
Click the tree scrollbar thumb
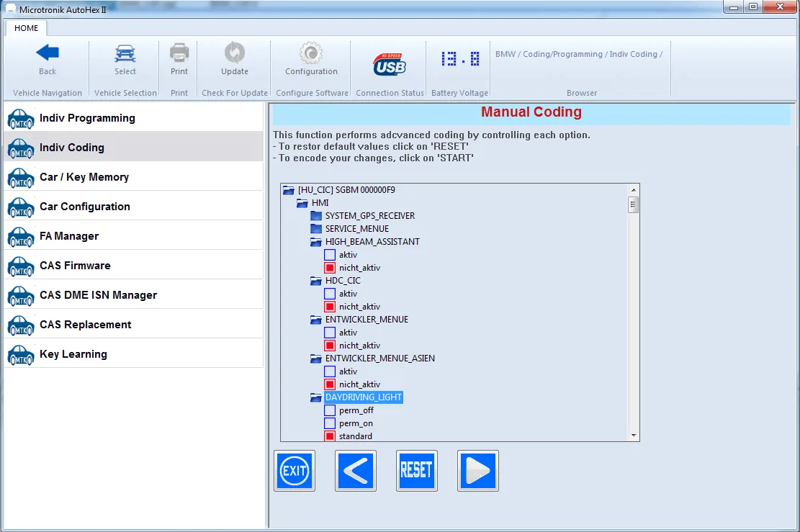[634, 204]
